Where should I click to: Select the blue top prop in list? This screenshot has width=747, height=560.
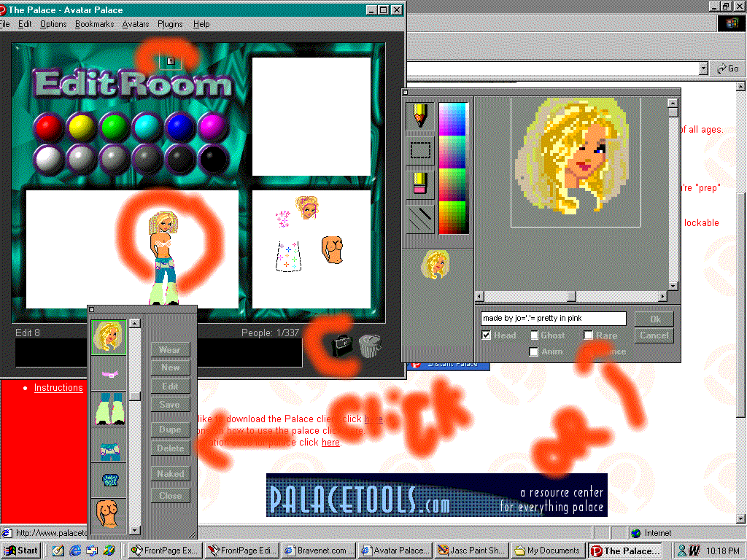pos(109,480)
